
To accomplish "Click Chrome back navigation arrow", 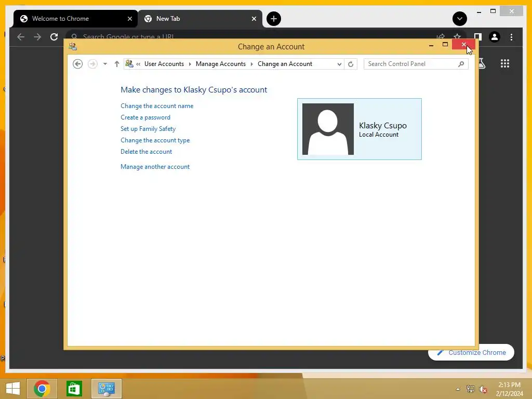I will 21,37.
